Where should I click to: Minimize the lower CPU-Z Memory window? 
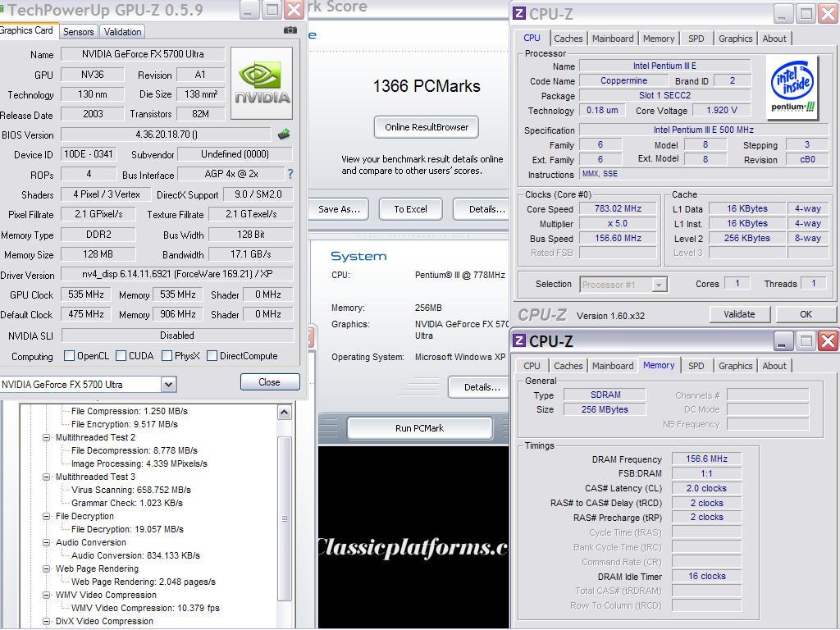782,340
